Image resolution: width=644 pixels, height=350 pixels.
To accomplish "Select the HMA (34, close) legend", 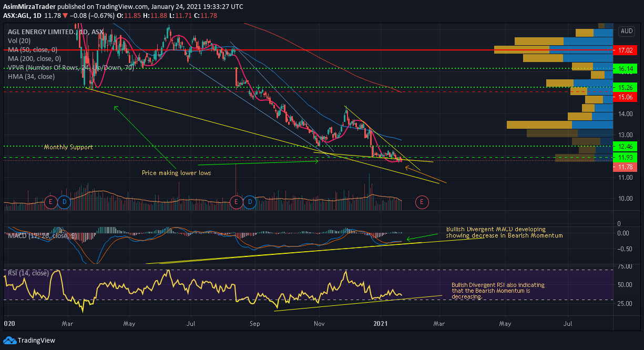I will click(x=32, y=76).
